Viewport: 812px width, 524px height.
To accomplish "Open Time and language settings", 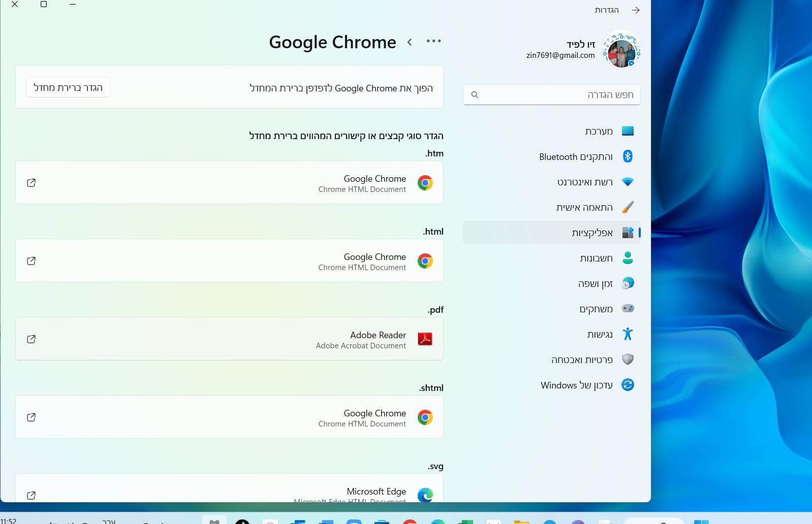I will coord(595,283).
